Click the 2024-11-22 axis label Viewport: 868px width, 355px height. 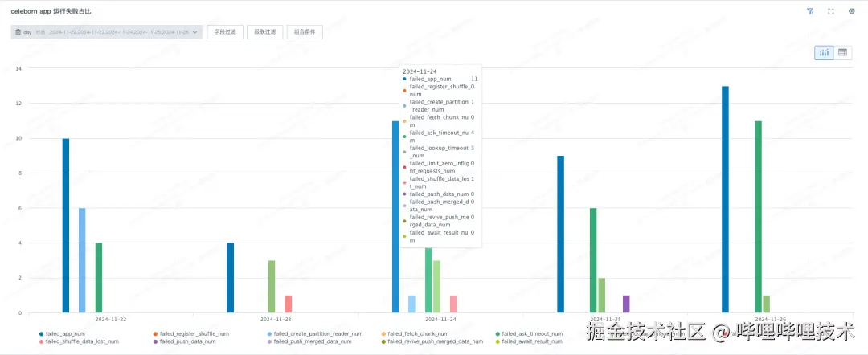111,320
